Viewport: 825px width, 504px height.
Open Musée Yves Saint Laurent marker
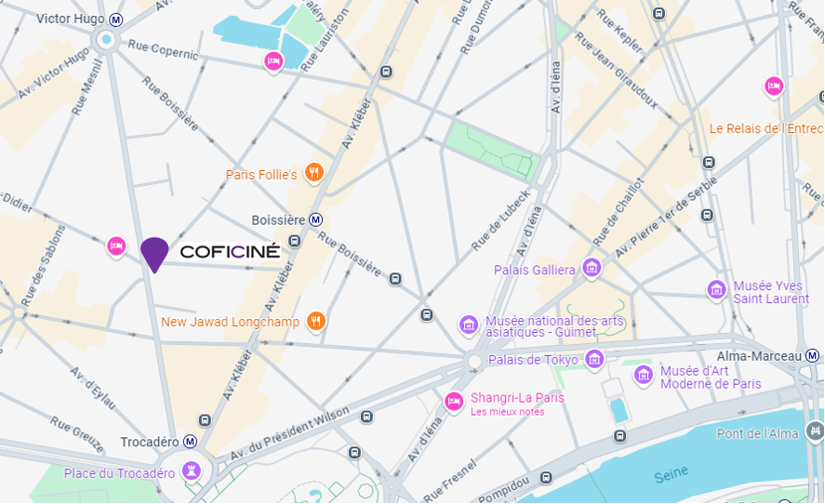pos(717,290)
